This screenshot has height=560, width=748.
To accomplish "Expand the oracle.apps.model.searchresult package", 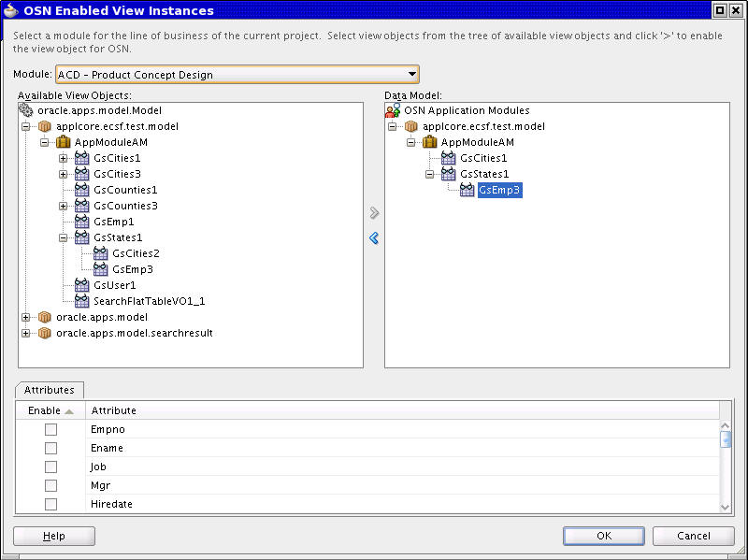I will (x=26, y=333).
